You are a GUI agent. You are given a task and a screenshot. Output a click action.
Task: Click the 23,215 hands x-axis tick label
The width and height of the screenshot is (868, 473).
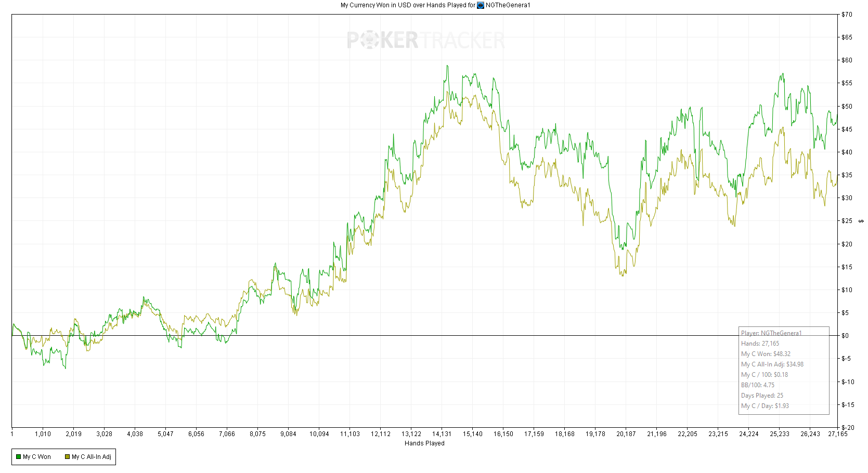coord(718,434)
